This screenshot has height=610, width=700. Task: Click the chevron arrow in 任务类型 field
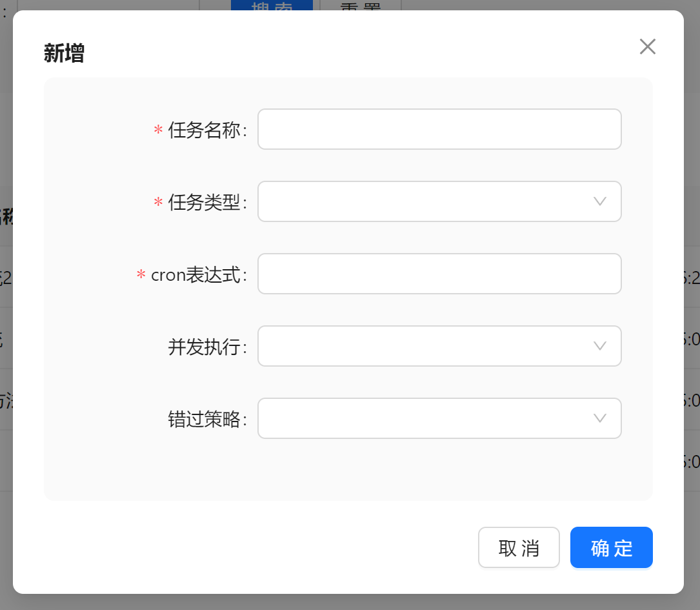(599, 201)
